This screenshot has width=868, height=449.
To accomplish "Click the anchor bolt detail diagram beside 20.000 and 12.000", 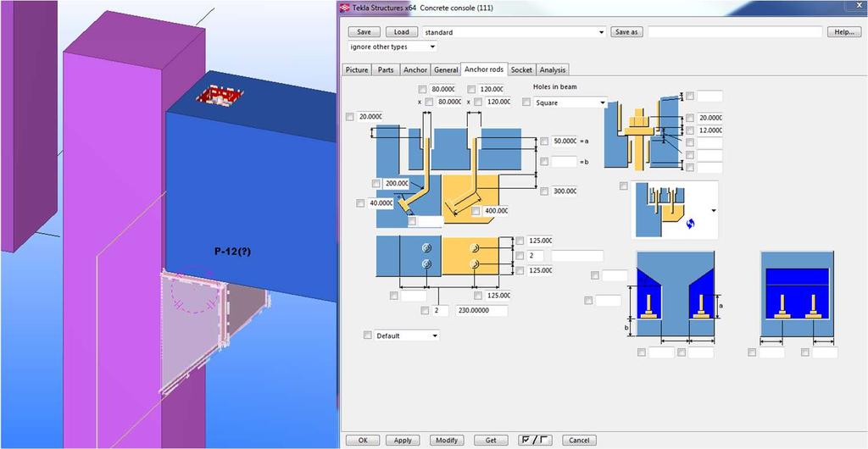I will (x=643, y=132).
